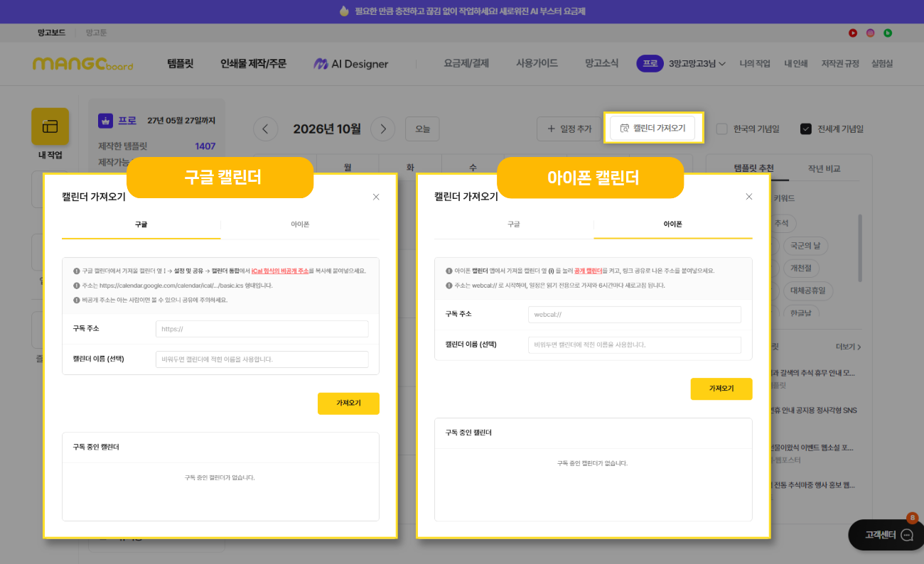Open the 고객센터 chat icon
924x564 pixels.
click(907, 536)
